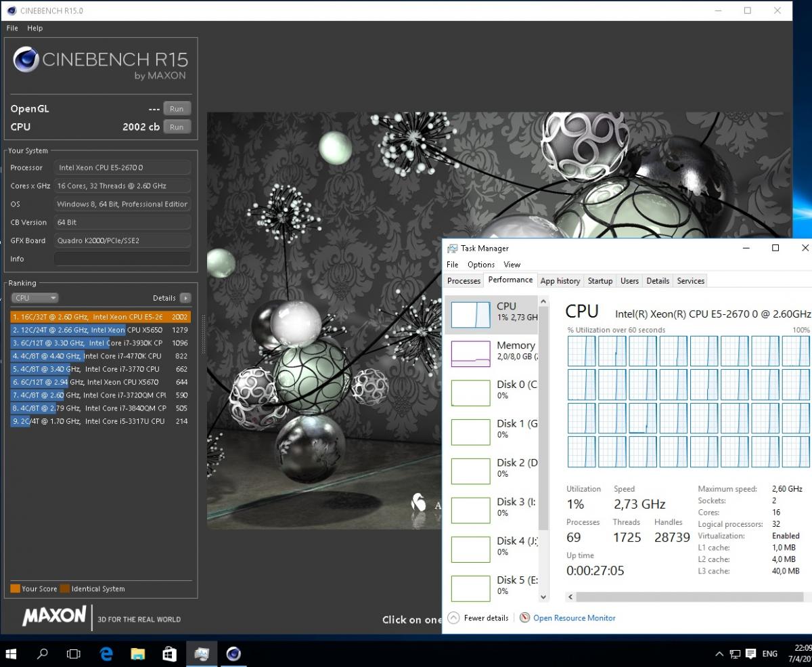Click the first logical processor graph
Screen dimensions: 812x667
pos(581,351)
